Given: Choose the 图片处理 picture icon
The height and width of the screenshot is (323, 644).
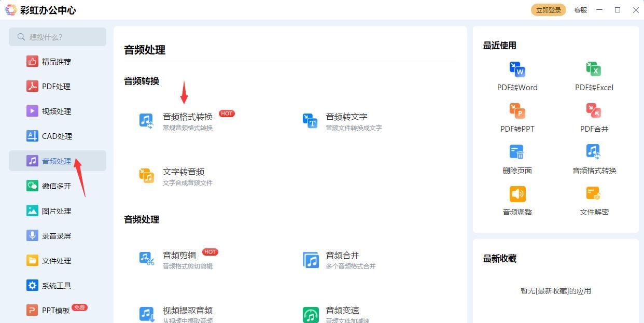Looking at the screenshot, I should tap(33, 211).
